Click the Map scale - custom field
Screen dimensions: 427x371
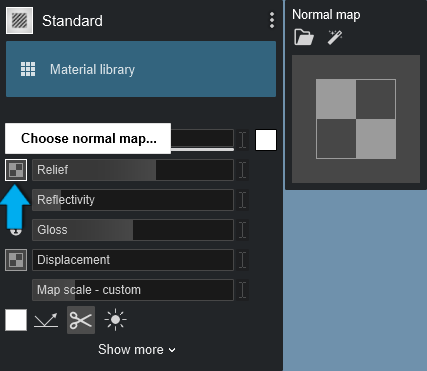pyautogui.click(x=133, y=290)
